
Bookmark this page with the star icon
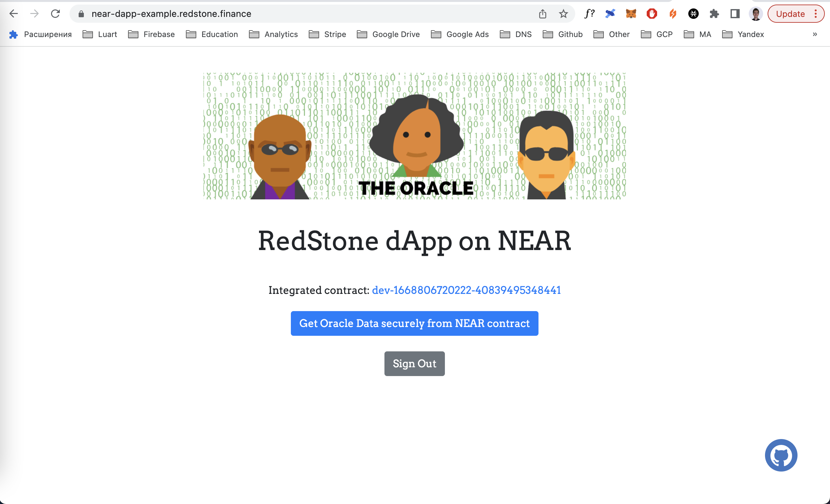563,14
